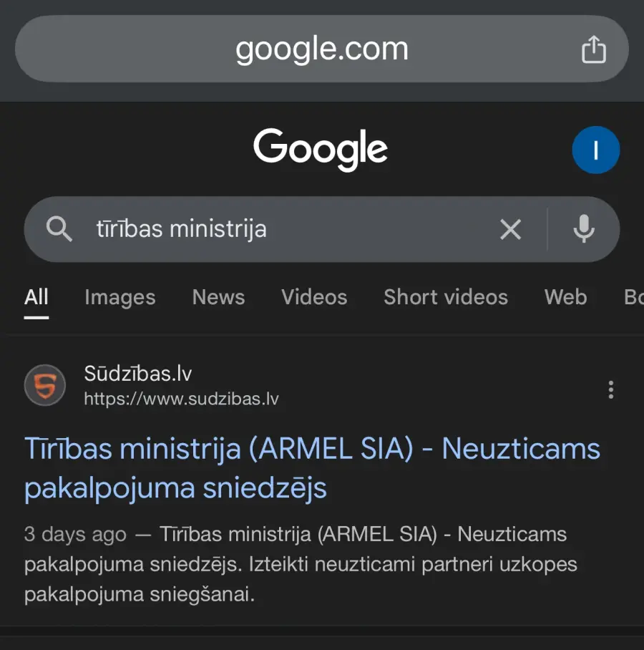Start voice search with the microphone
The width and height of the screenshot is (644, 650).
click(x=584, y=229)
